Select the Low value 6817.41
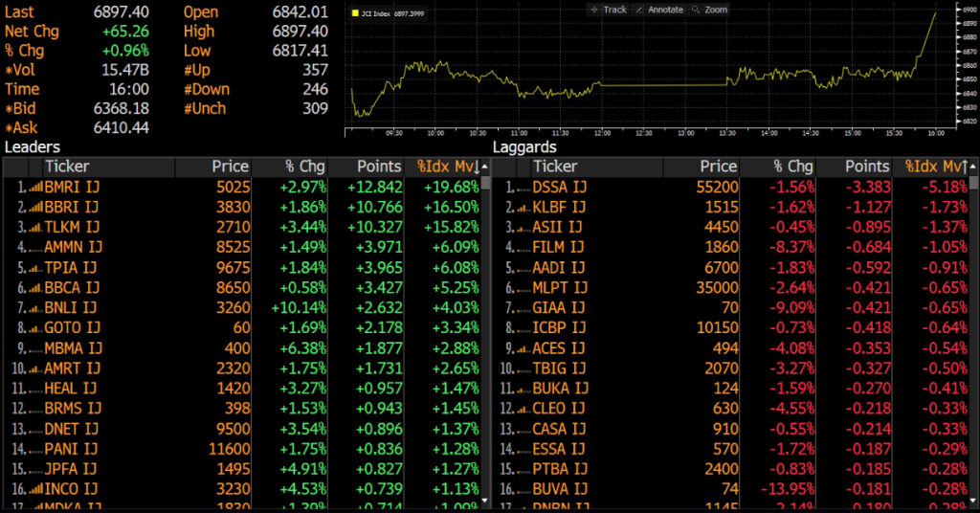Image resolution: width=980 pixels, height=513 pixels. pos(300,51)
